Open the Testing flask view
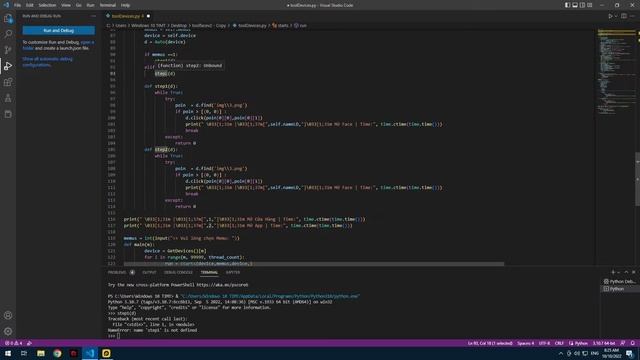 coord(8,98)
